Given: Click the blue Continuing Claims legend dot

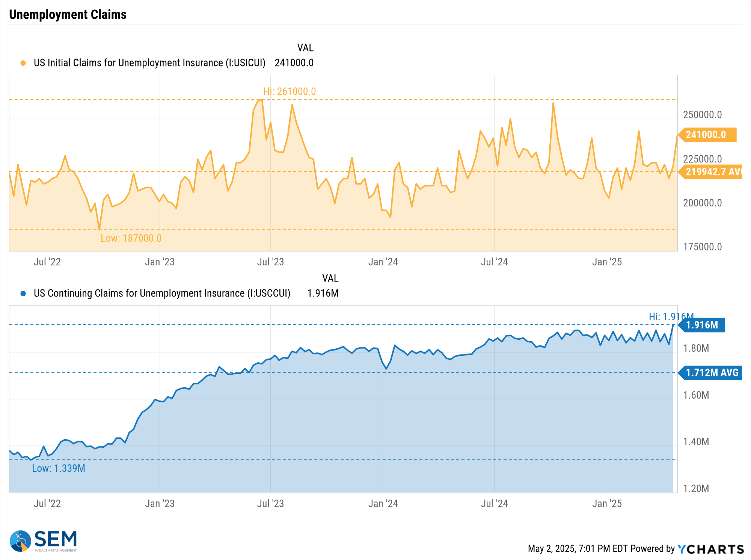Looking at the screenshot, I should click(23, 294).
